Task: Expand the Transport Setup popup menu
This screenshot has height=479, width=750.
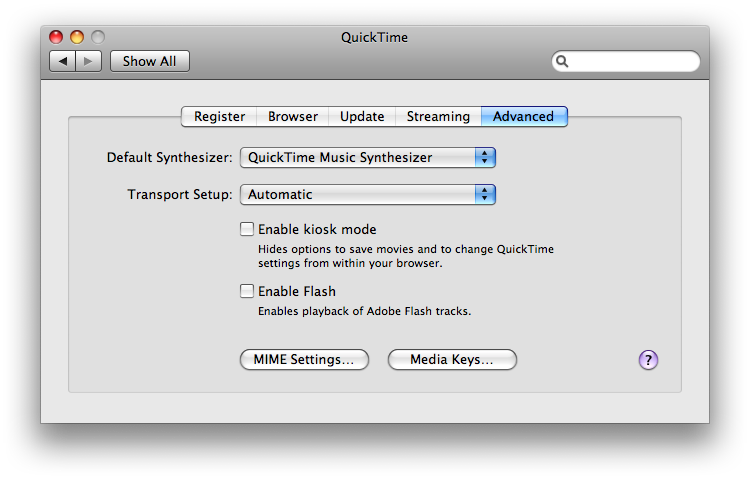Action: (x=367, y=194)
